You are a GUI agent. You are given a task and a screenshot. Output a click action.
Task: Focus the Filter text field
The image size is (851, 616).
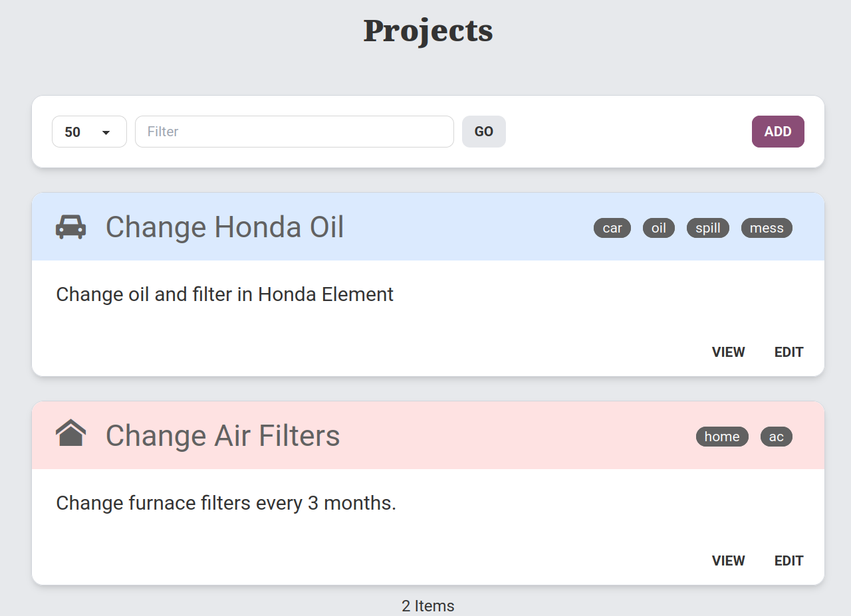(x=294, y=132)
